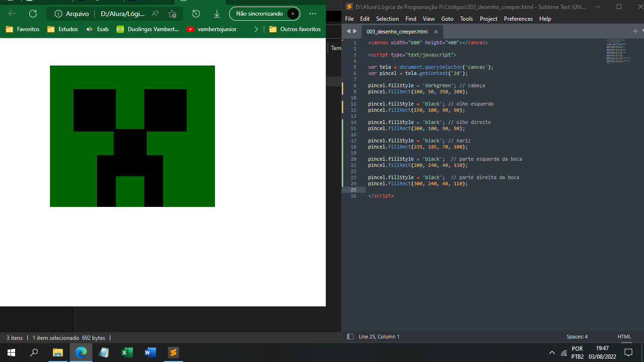644x362 pixels.
Task: Add page to favorites star icon
Action: click(x=173, y=14)
